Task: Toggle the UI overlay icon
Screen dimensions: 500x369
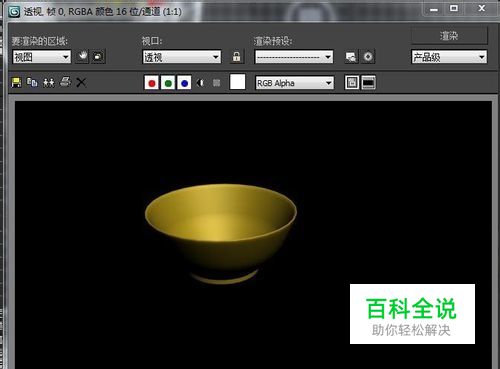Action: [x=352, y=83]
